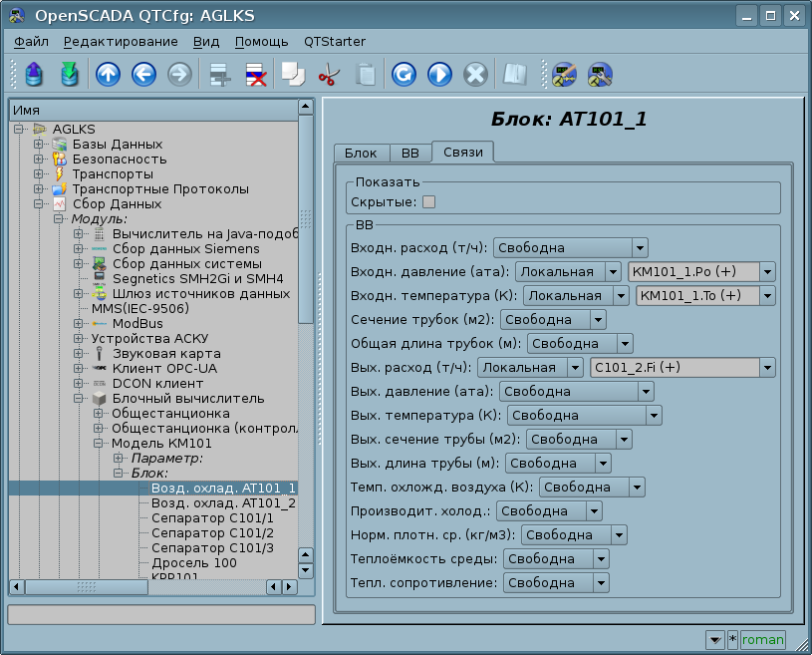Click the blue start play icon
This screenshot has width=812, height=655.
pos(439,75)
